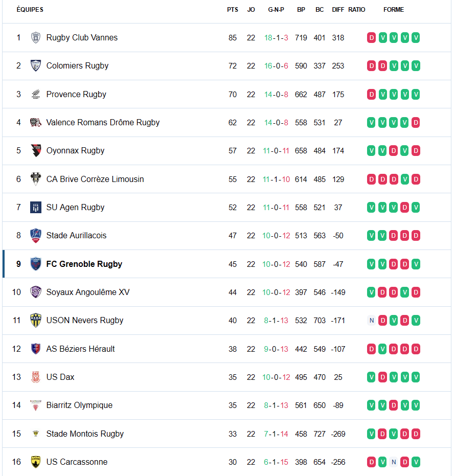455x476 pixels.
Task: Open the CA Brive Corrèze Limousin link
Action: click(95, 179)
